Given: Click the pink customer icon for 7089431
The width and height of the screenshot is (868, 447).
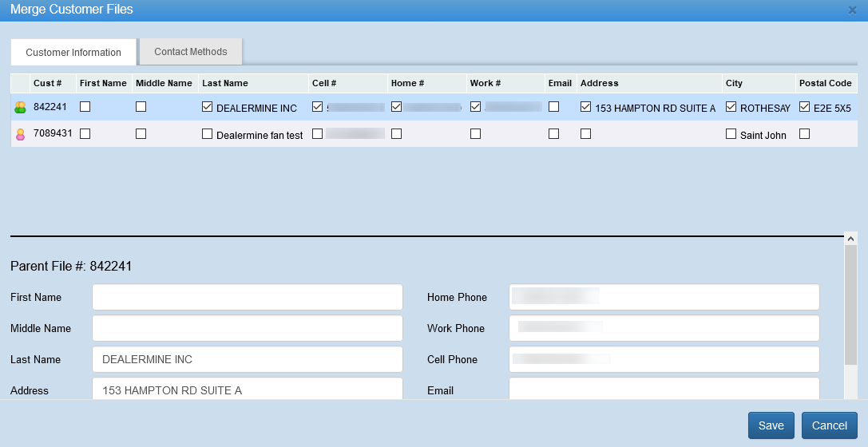Looking at the screenshot, I should click(x=20, y=134).
